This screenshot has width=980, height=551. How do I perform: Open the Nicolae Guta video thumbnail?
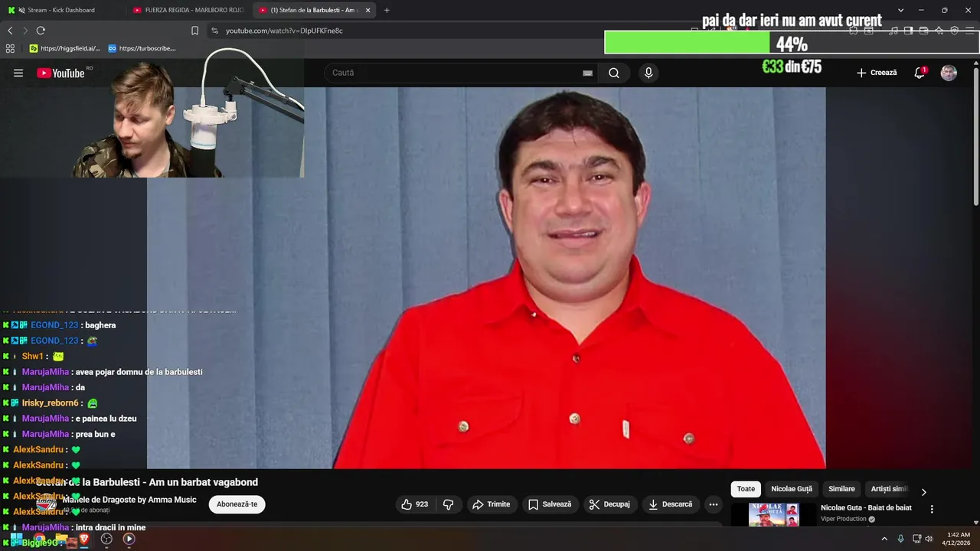pyautogui.click(x=773, y=515)
